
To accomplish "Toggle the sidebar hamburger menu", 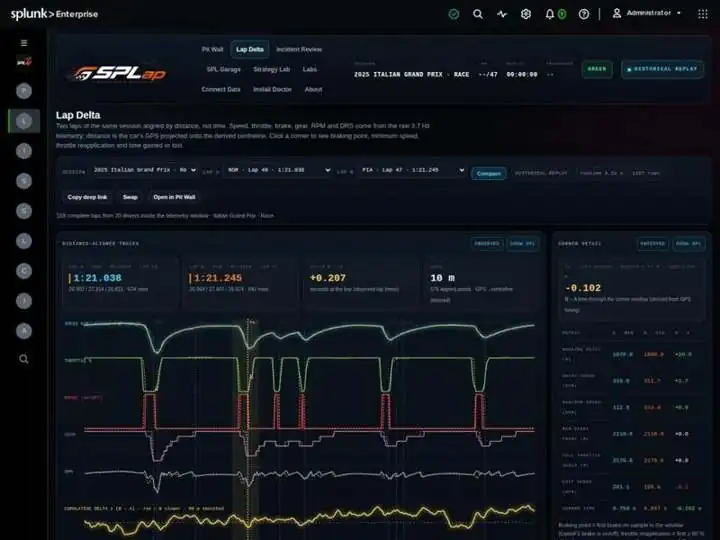I will (24, 43).
